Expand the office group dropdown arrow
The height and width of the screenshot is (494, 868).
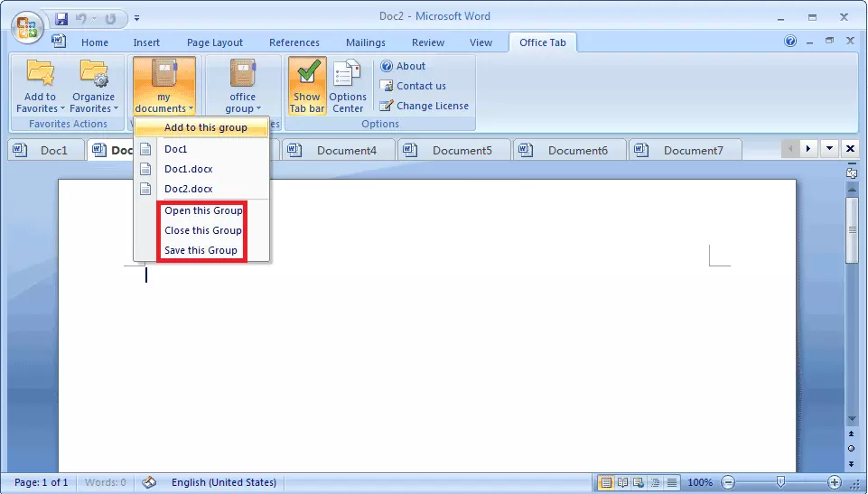(x=258, y=108)
